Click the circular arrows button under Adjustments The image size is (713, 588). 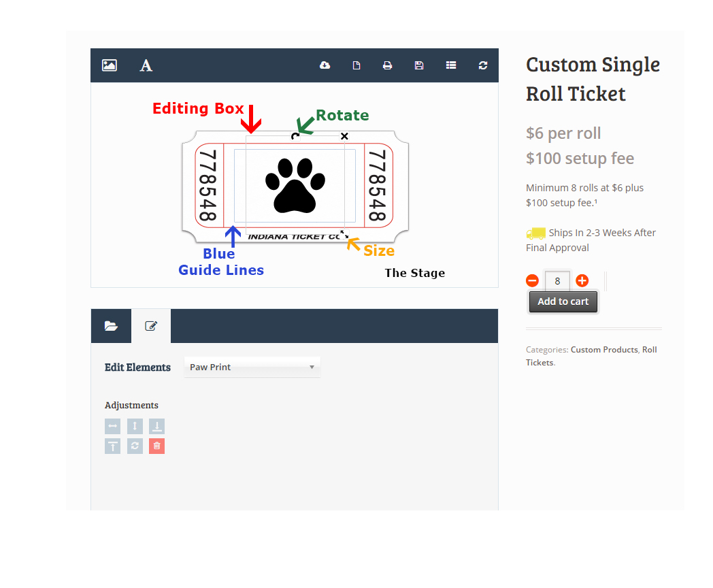(x=135, y=446)
